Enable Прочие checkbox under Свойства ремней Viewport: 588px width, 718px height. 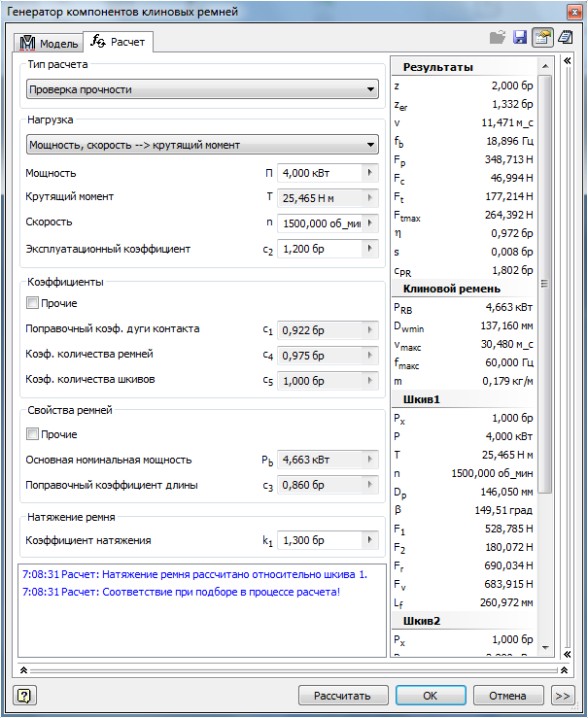click(32, 433)
